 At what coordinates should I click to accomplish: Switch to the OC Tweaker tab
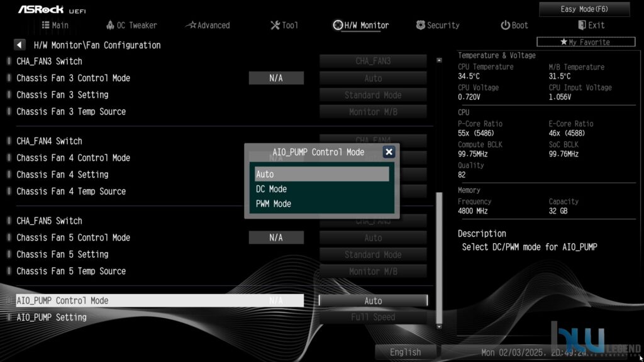[x=131, y=25]
